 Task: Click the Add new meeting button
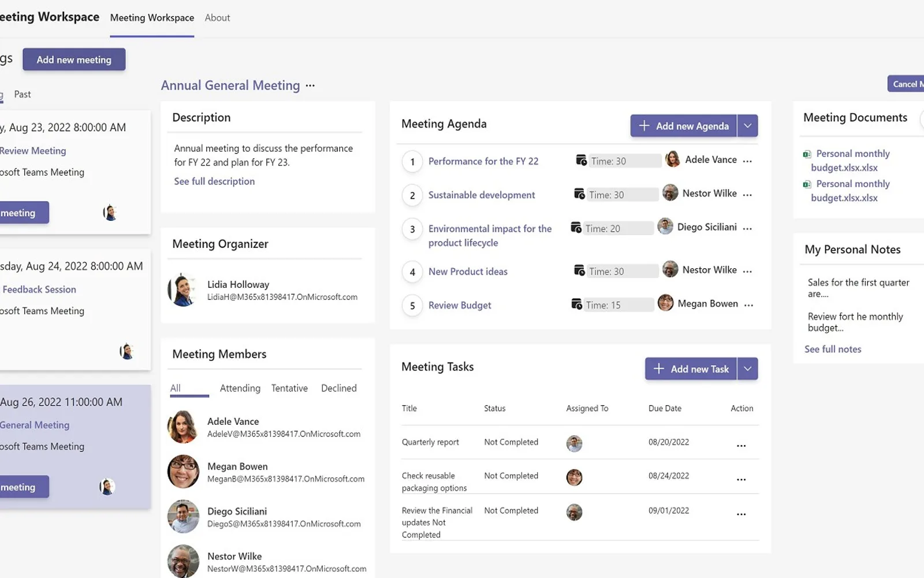74,60
